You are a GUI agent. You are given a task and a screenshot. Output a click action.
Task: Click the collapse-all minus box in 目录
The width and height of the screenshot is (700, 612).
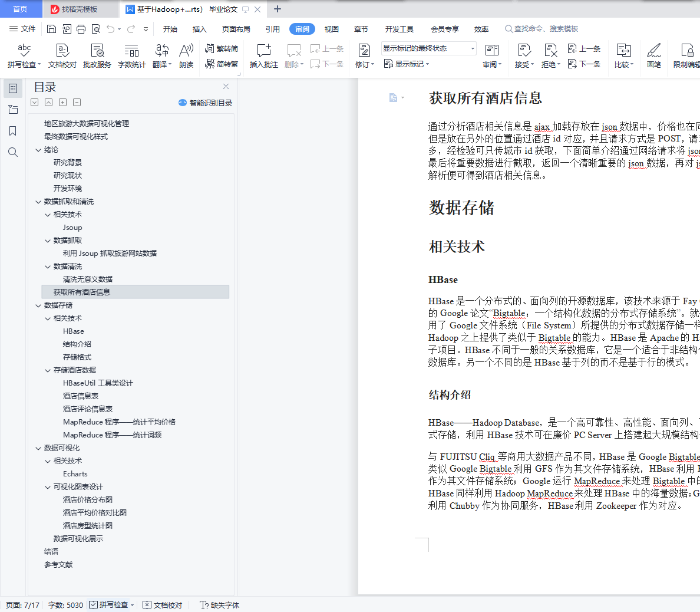tap(77, 103)
